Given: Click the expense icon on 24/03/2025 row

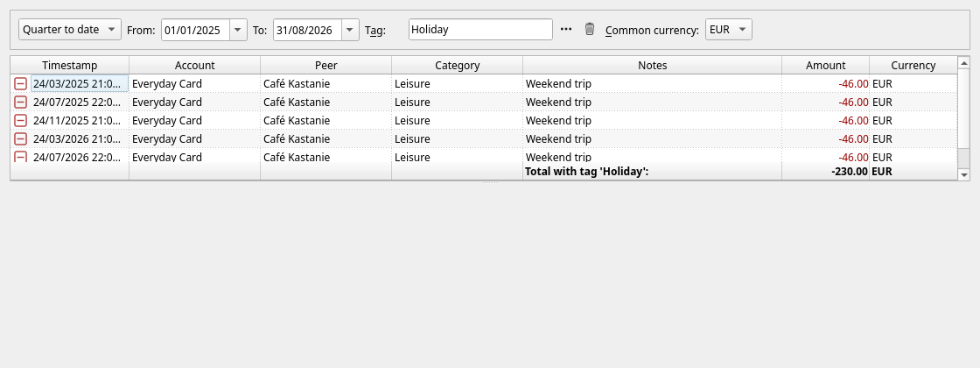Looking at the screenshot, I should point(21,83).
